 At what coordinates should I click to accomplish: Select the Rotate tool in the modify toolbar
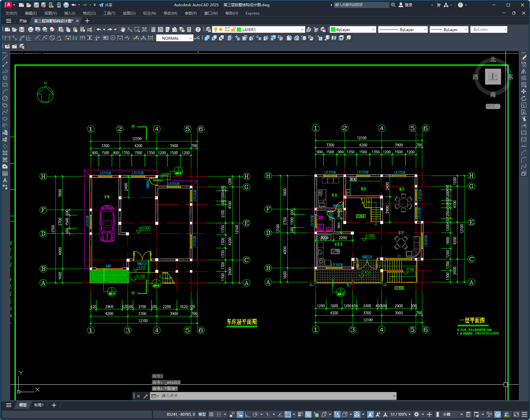click(x=524, y=98)
